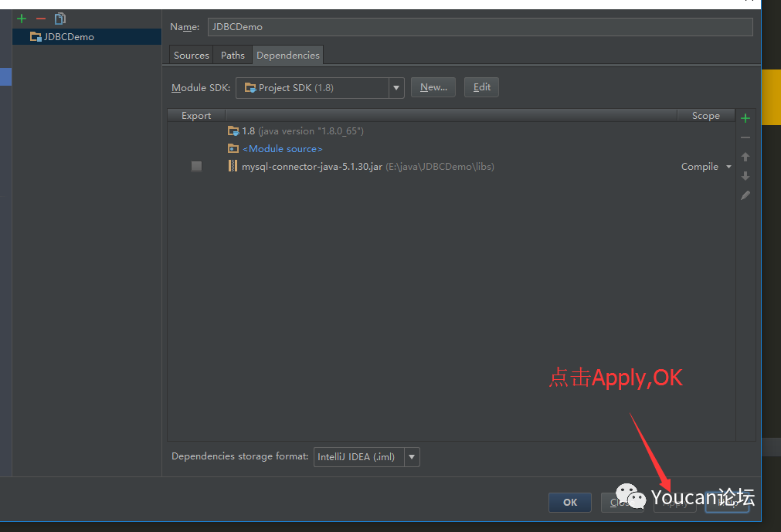Image resolution: width=781 pixels, height=532 pixels.
Task: Click the Edit SDK button
Action: pyautogui.click(x=481, y=86)
